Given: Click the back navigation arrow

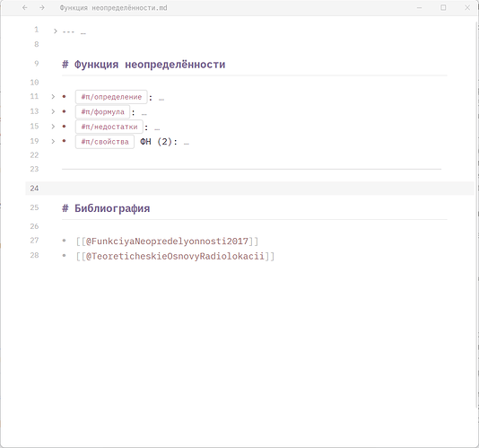Looking at the screenshot, I should click(x=25, y=8).
